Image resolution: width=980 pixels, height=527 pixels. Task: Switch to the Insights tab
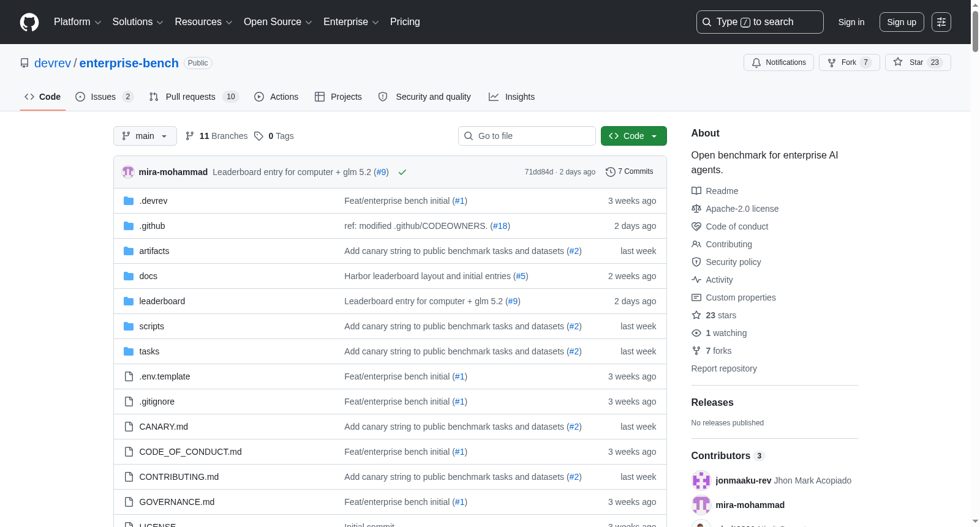511,97
